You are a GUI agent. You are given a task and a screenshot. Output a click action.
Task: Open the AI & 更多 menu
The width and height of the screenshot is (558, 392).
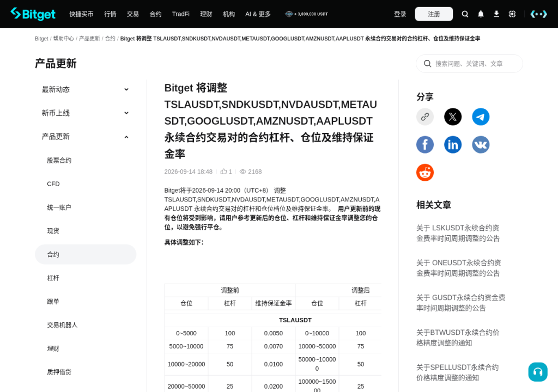click(x=258, y=14)
